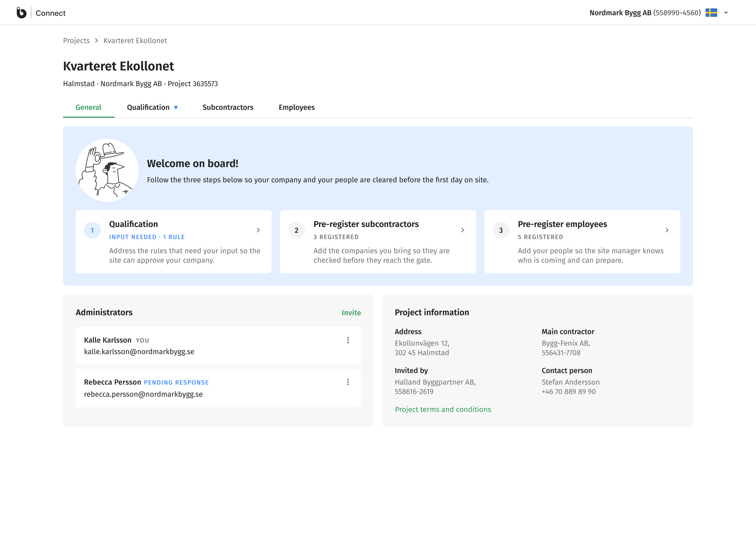Open Project terms and conditions link
This screenshot has height=538, width=756.
[x=443, y=410]
